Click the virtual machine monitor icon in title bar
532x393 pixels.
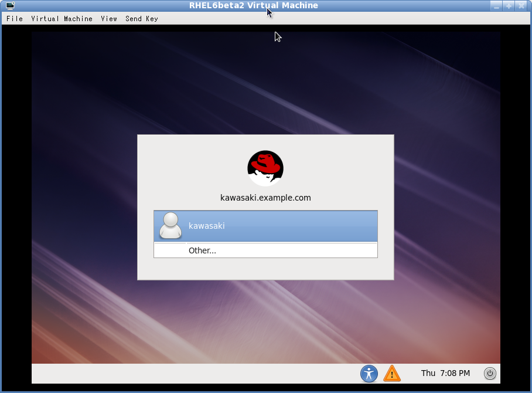click(10, 5)
